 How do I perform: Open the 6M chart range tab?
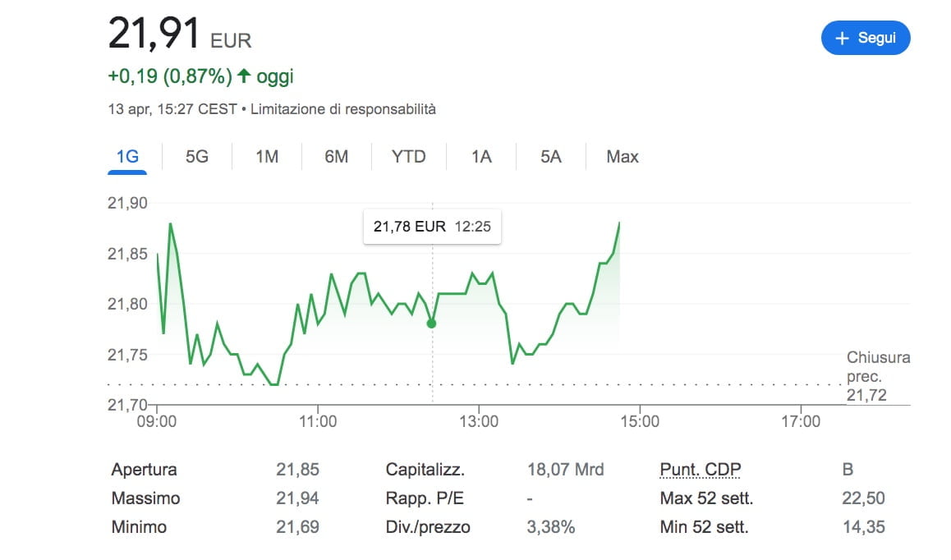[336, 156]
